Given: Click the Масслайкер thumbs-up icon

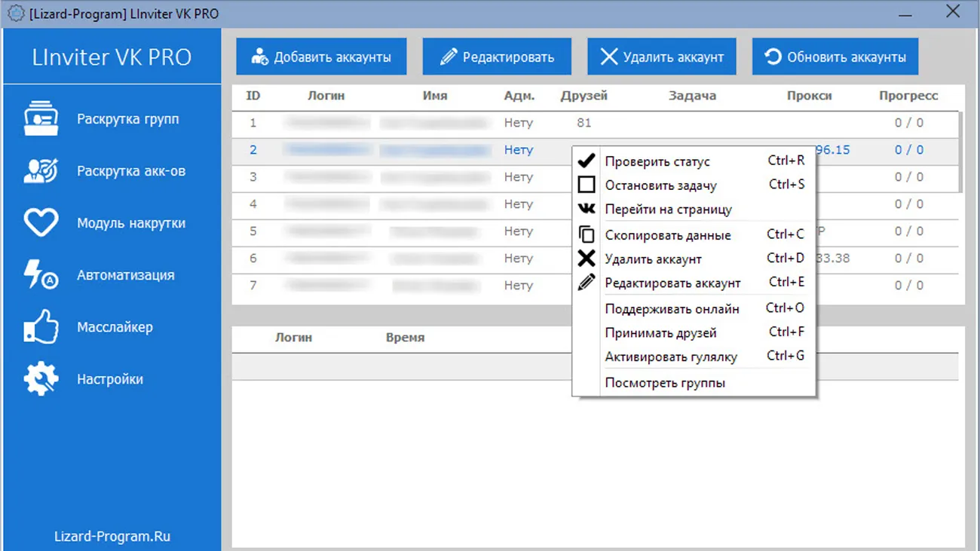Looking at the screenshot, I should (41, 327).
